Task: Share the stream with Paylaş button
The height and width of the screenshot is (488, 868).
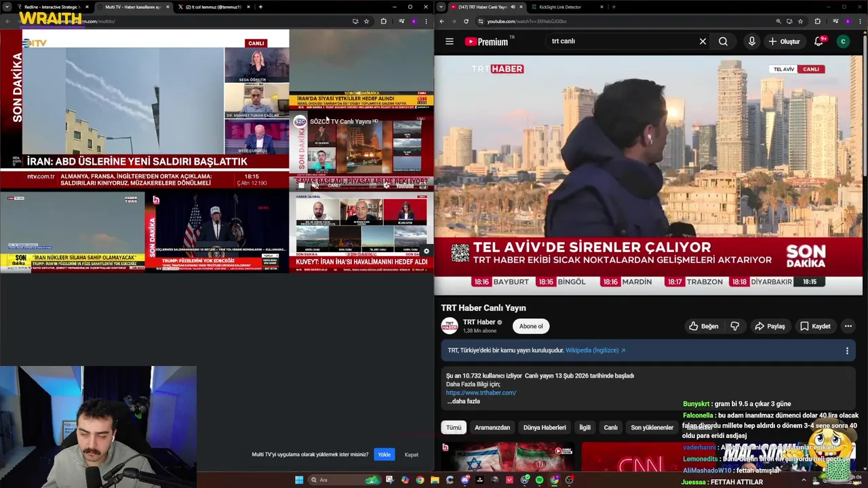Action: point(770,326)
